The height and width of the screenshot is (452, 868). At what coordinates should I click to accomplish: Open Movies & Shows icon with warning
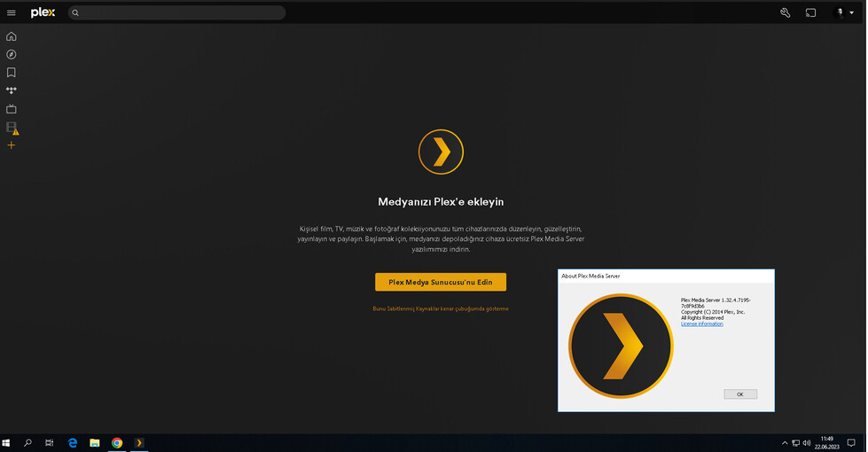pyautogui.click(x=12, y=128)
